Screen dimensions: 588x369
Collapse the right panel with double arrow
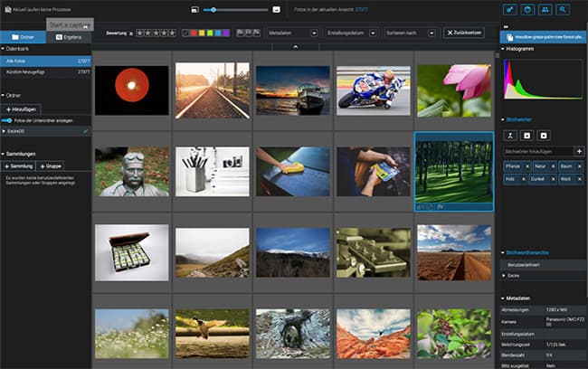(506, 27)
